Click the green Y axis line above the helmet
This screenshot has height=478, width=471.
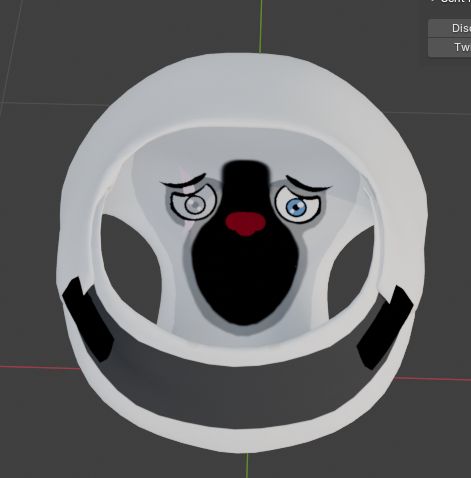pyautogui.click(x=261, y=26)
